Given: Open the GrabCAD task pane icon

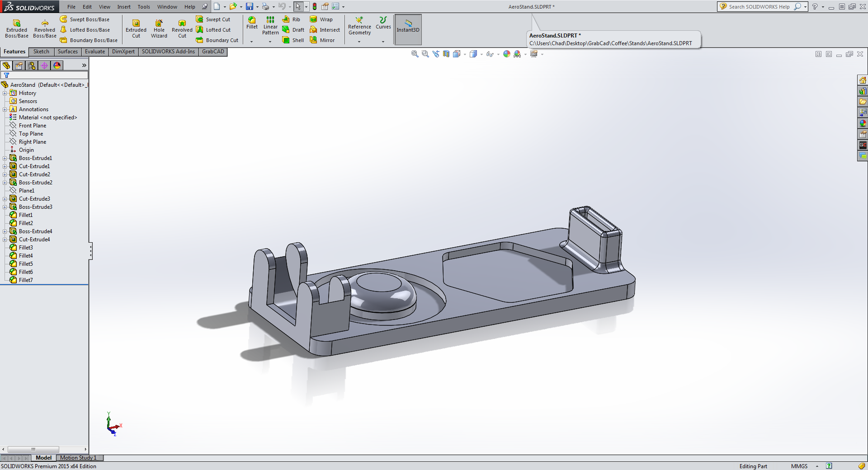Looking at the screenshot, I should pyautogui.click(x=863, y=145).
